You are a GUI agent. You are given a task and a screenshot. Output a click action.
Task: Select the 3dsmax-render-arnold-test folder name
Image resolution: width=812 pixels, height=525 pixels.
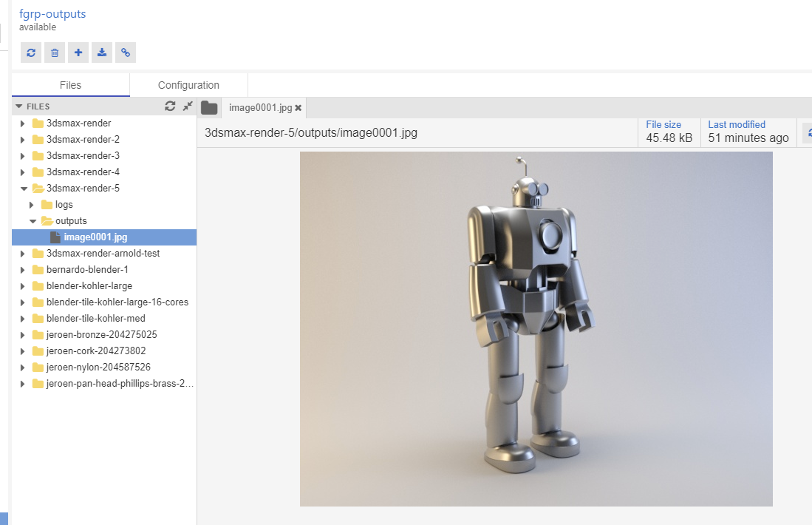point(103,254)
